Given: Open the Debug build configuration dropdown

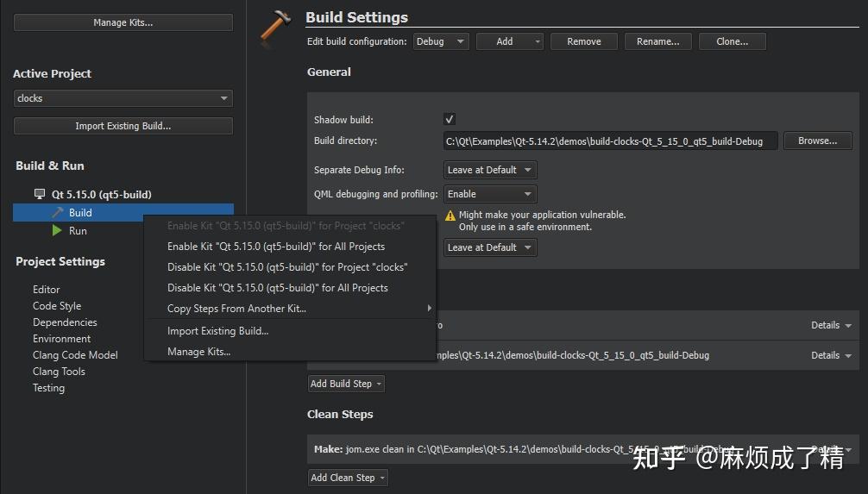Looking at the screenshot, I should coord(441,41).
